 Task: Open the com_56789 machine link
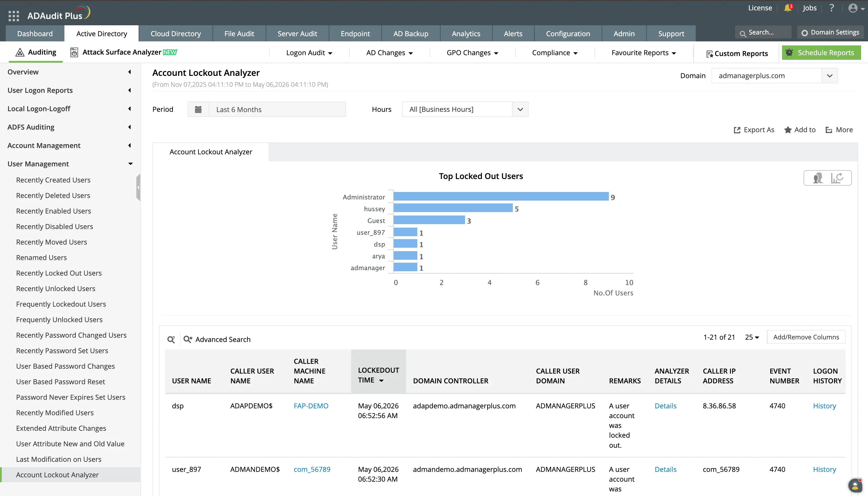pos(312,470)
